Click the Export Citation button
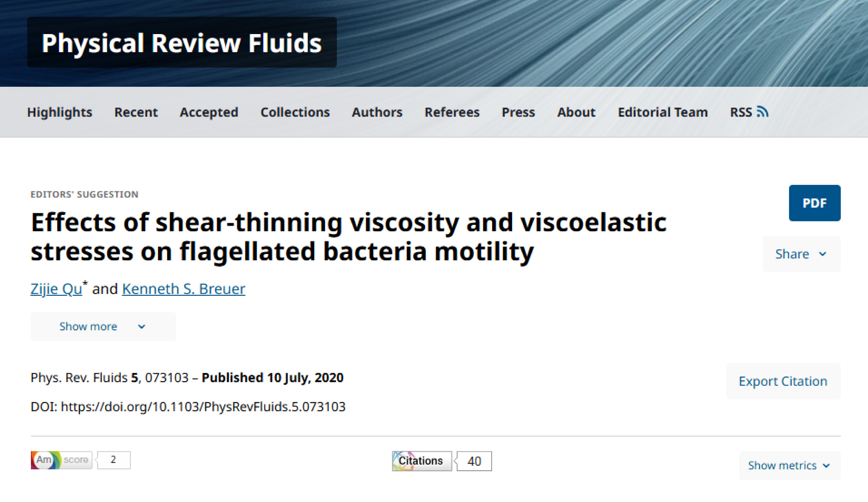Image resolution: width=868 pixels, height=502 pixels. pos(783,381)
